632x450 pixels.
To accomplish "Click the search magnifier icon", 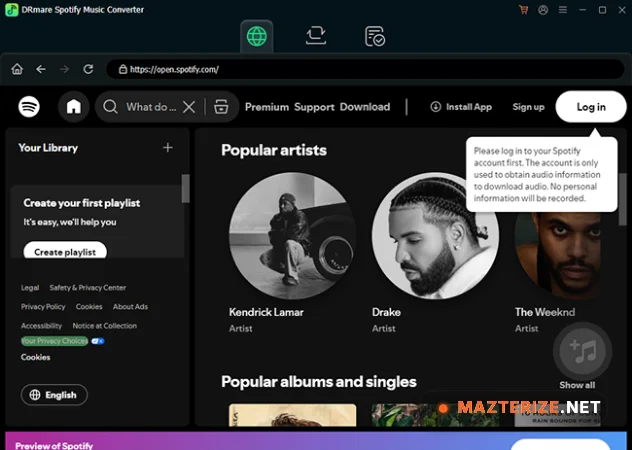I will tap(110, 107).
